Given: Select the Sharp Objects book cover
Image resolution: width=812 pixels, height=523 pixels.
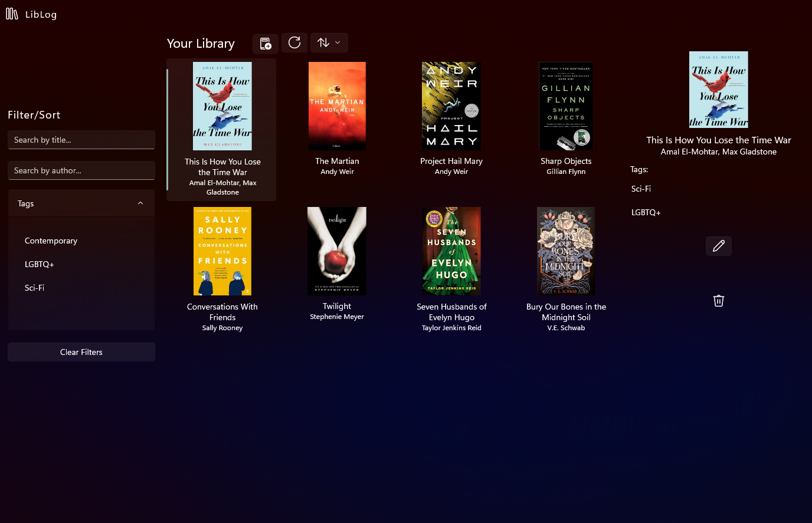Looking at the screenshot, I should tap(566, 106).
